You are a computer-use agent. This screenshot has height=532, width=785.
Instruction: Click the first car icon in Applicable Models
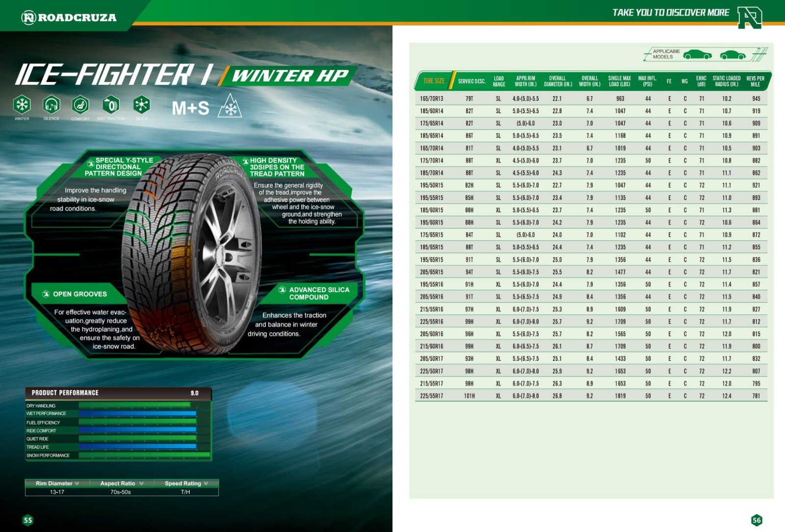point(697,54)
